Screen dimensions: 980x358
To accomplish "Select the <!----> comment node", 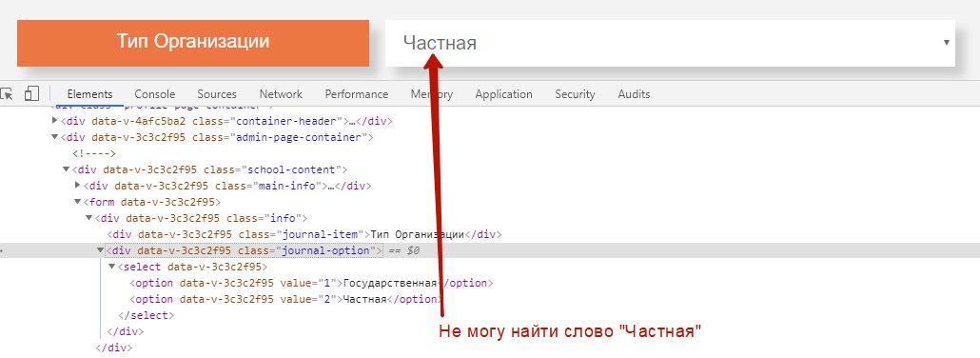I will pos(94,153).
